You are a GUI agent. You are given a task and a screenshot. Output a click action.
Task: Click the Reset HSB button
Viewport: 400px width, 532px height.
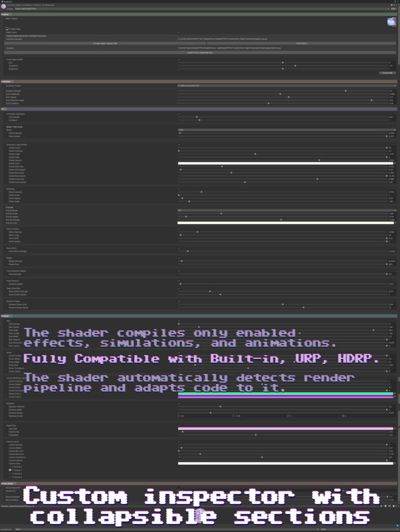[387, 73]
